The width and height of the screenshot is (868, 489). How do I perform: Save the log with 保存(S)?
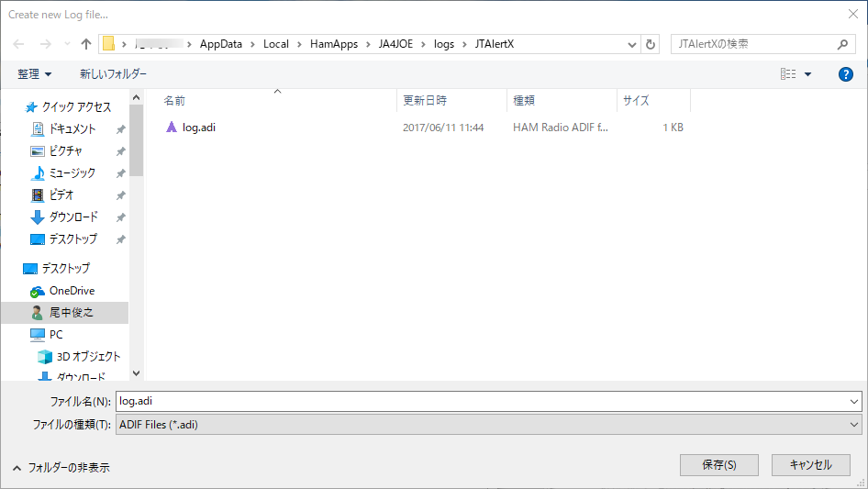(x=719, y=465)
